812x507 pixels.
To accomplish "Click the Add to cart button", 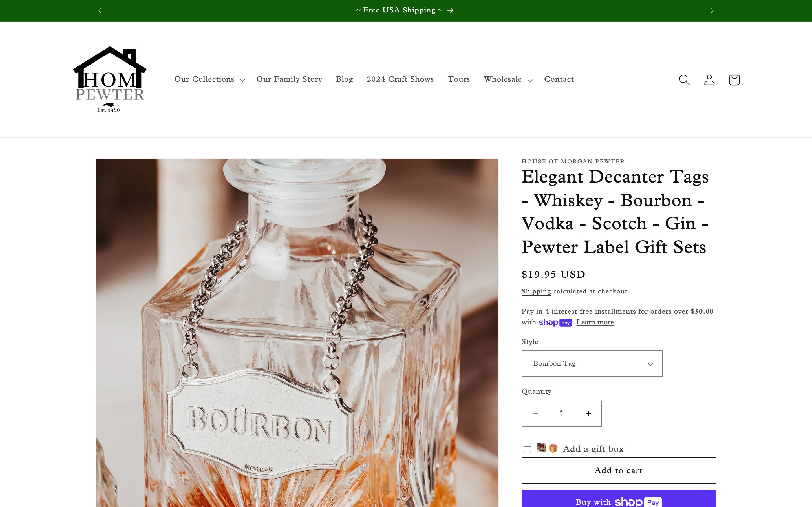I will 618,470.
